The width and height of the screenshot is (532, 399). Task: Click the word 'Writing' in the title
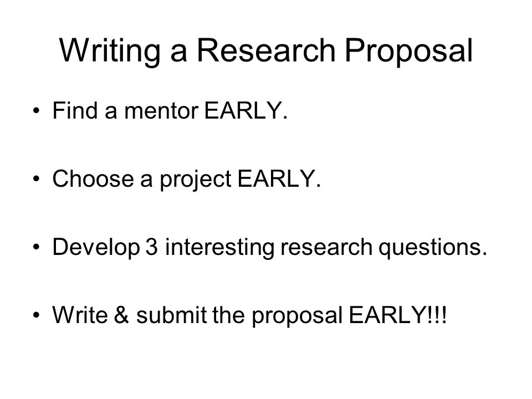coord(110,51)
